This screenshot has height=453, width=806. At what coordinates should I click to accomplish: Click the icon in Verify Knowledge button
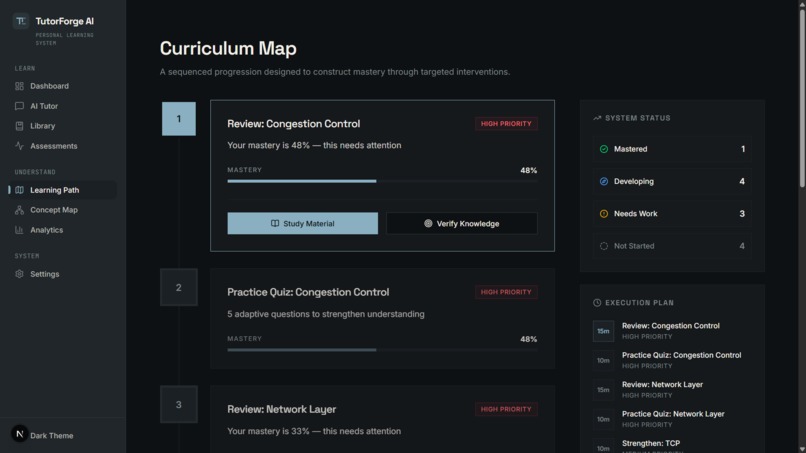pyautogui.click(x=428, y=224)
